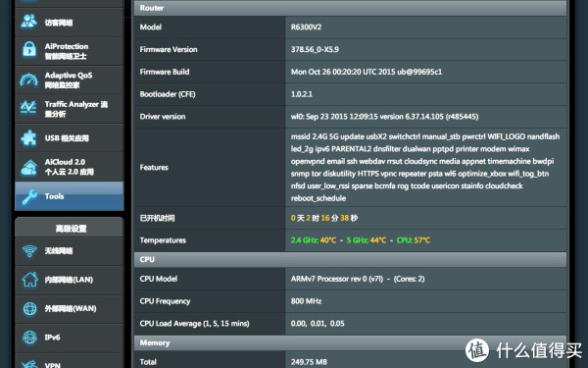Click the AiCloud 2.0 cloud-house icon
The height and width of the screenshot is (368, 588).
tap(28, 168)
